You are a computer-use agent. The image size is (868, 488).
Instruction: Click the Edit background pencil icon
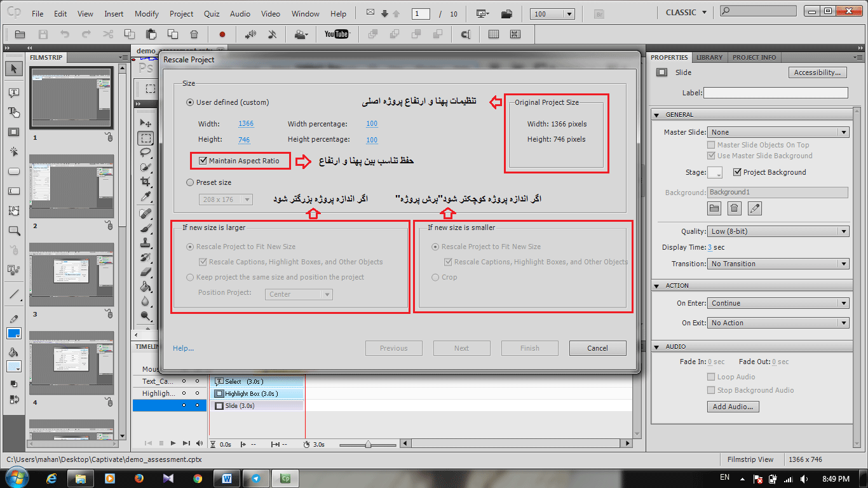pyautogui.click(x=754, y=208)
